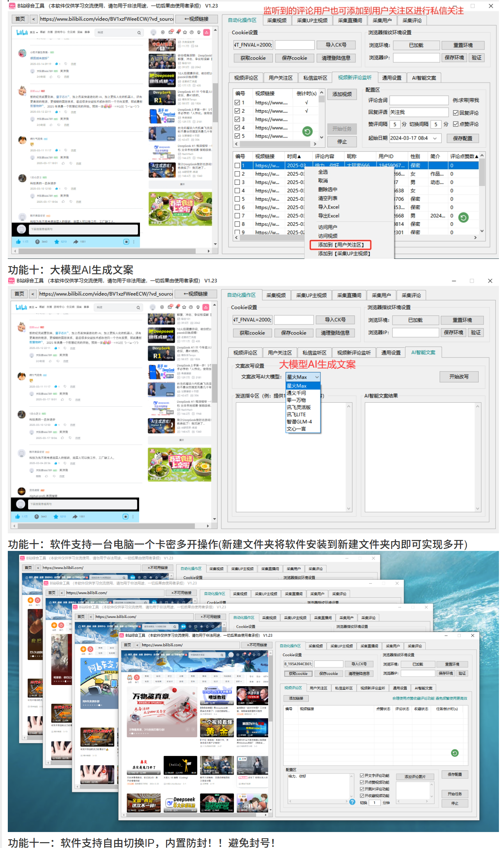
Task: Click profile avatar icon in top window's bilibili header
Action: tap(154, 33)
